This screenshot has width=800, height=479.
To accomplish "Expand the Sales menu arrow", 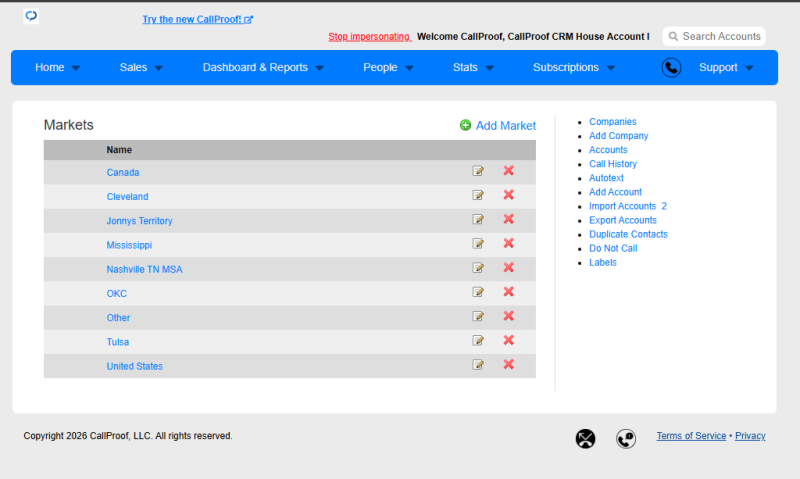I will (x=158, y=68).
